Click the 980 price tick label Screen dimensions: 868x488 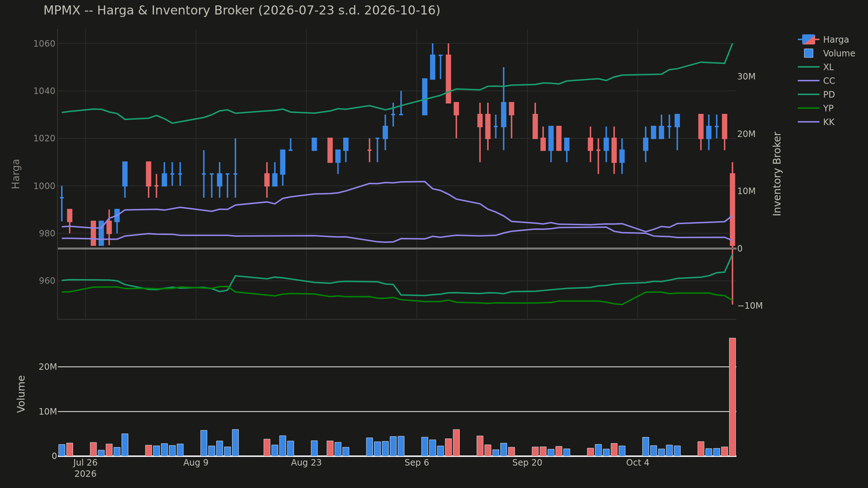(x=47, y=233)
